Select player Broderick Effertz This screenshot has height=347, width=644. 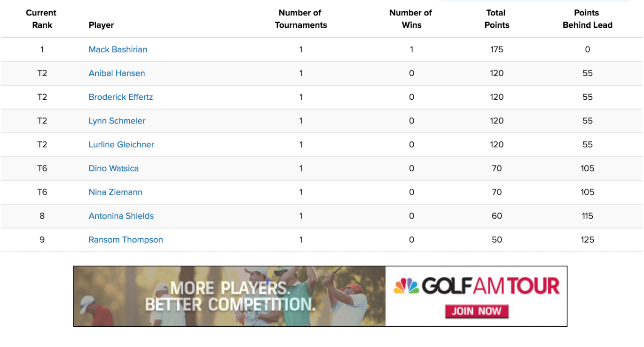(x=121, y=97)
